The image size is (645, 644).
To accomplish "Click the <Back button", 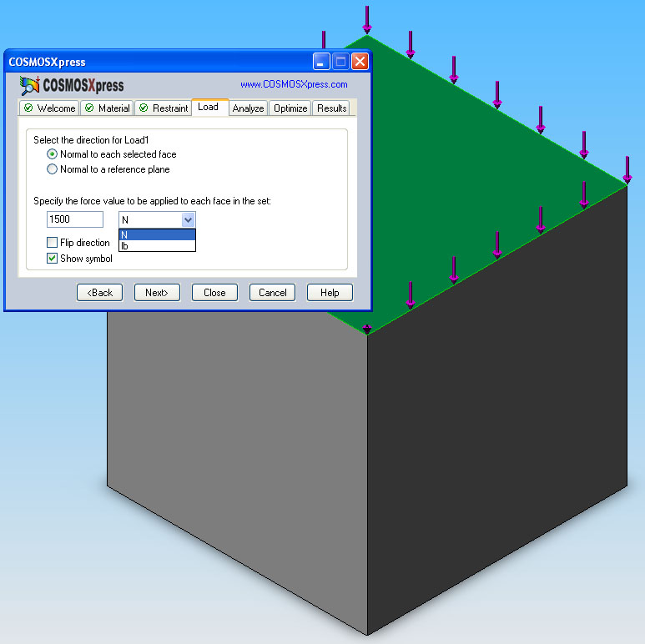I will tap(99, 293).
